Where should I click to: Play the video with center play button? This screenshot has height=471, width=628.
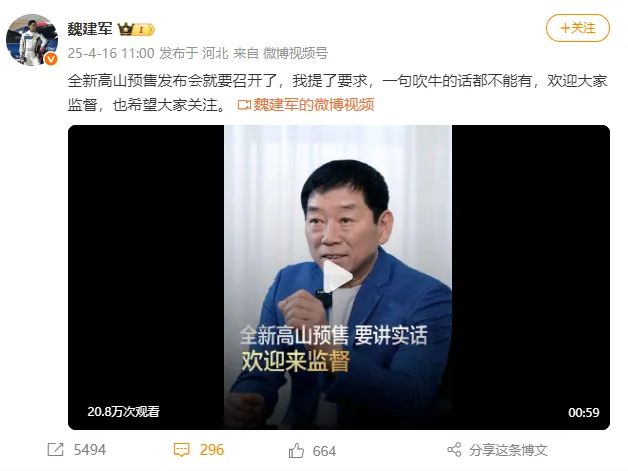click(x=337, y=277)
